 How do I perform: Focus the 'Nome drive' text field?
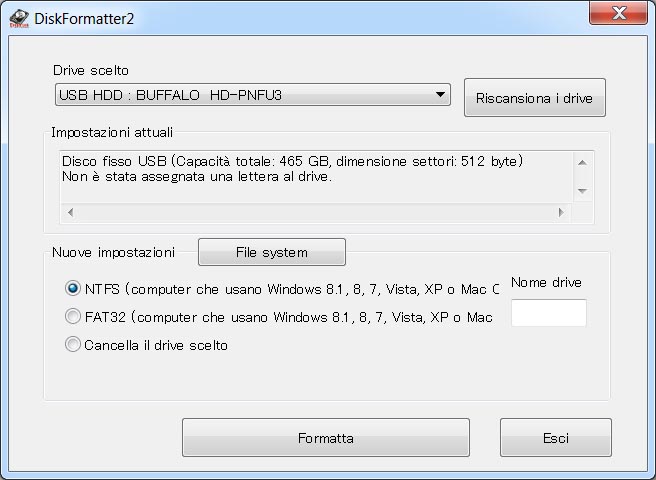coord(548,313)
